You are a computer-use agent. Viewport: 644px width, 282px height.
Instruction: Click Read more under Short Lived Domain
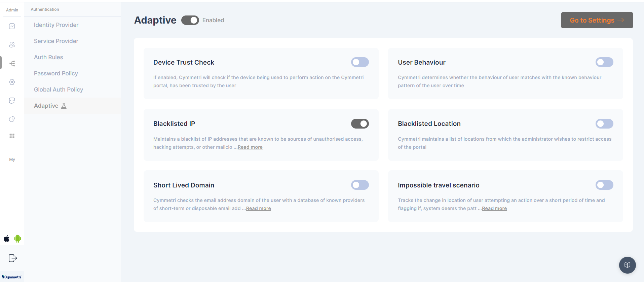pos(258,208)
